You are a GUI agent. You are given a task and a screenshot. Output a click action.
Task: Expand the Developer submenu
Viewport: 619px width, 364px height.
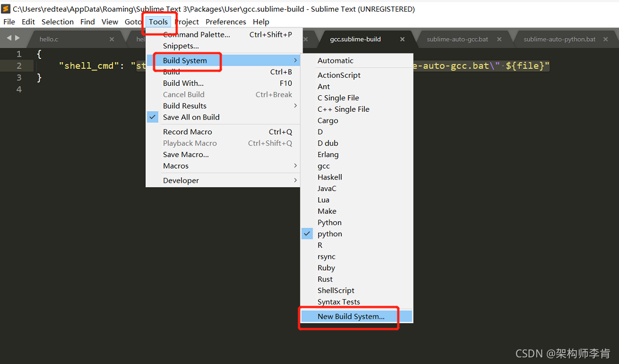click(x=223, y=180)
